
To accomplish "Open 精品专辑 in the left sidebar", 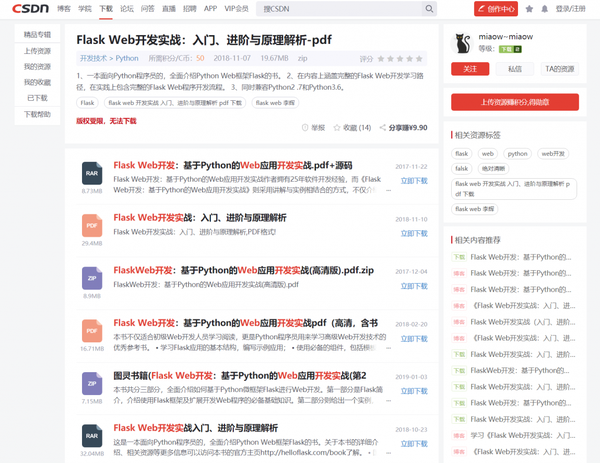I will click(x=37, y=34).
